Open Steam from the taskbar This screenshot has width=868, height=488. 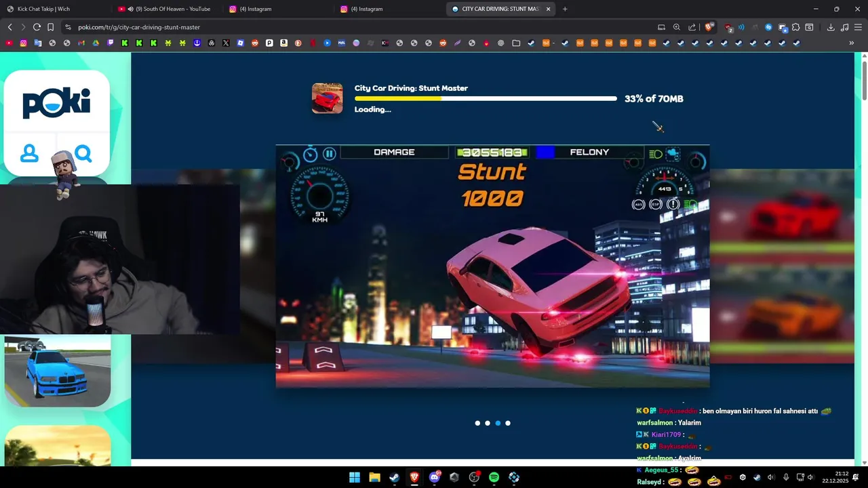tap(394, 477)
